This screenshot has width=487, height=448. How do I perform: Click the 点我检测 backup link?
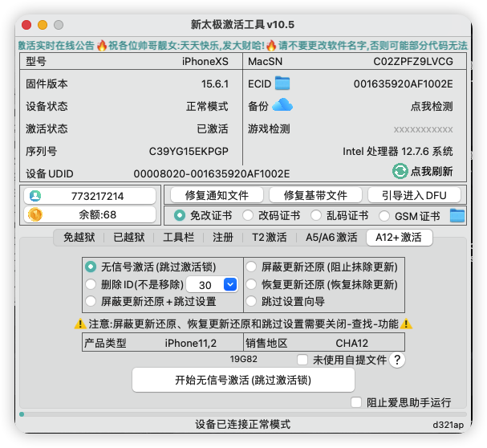tap(432, 106)
